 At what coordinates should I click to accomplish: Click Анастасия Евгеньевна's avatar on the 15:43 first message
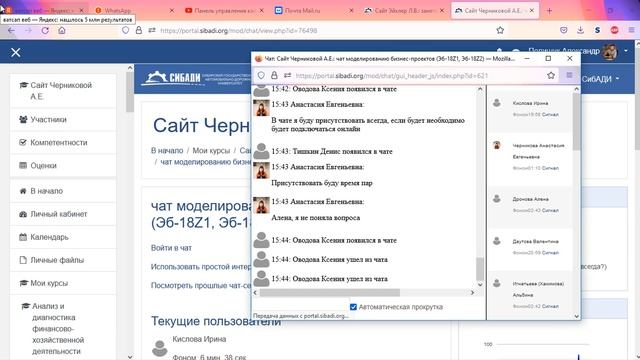(x=261, y=108)
